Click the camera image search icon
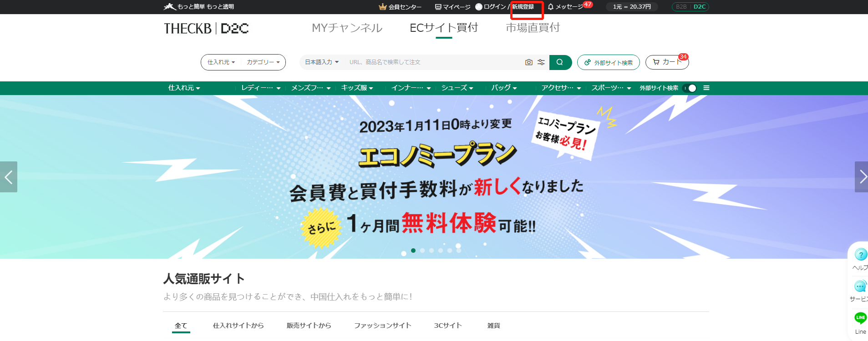Viewport: 868px width, 341px height. pyautogui.click(x=528, y=62)
